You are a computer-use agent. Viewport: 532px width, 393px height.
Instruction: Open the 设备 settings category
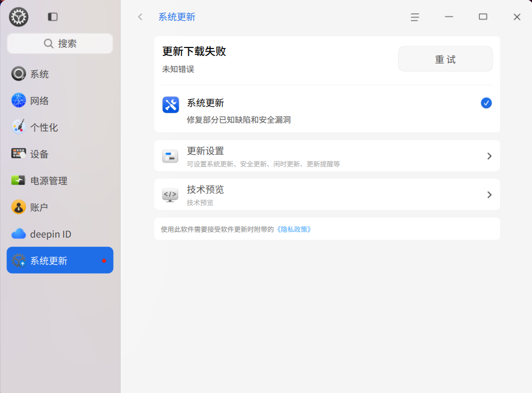60,154
